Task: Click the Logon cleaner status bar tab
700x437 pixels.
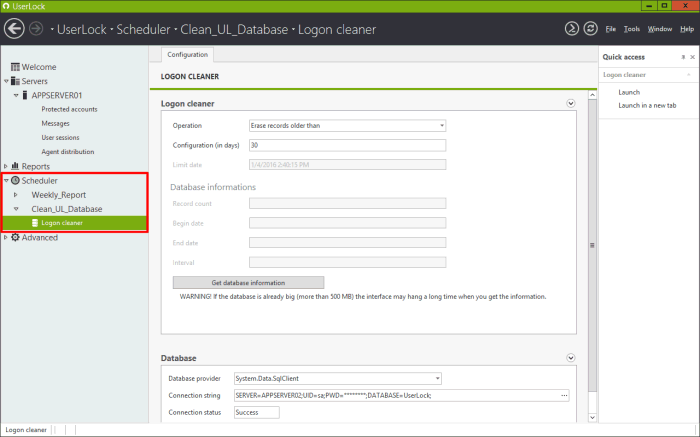Action: click(26, 430)
